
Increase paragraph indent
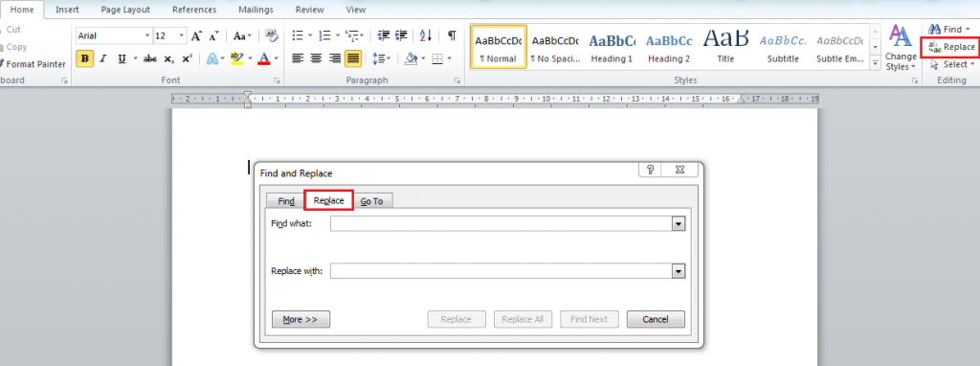(x=401, y=35)
